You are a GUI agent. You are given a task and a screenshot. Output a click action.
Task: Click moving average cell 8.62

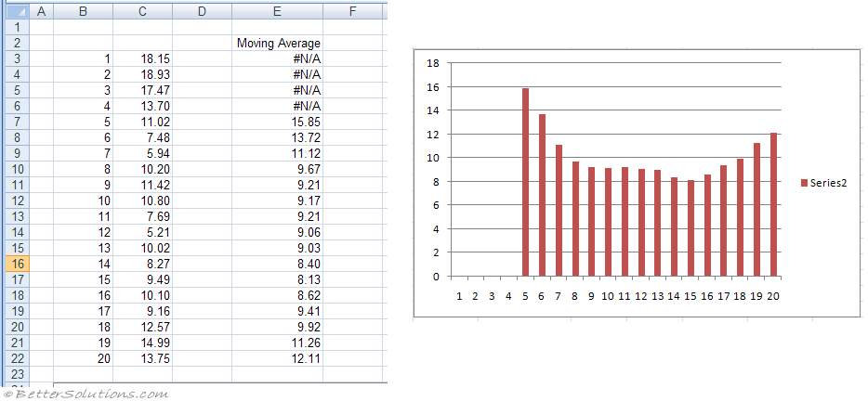click(x=277, y=295)
